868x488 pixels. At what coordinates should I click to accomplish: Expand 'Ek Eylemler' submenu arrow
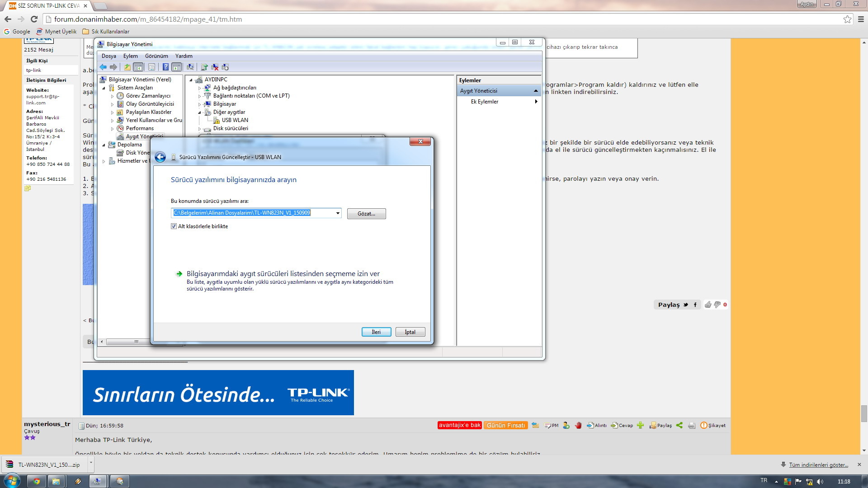click(536, 102)
